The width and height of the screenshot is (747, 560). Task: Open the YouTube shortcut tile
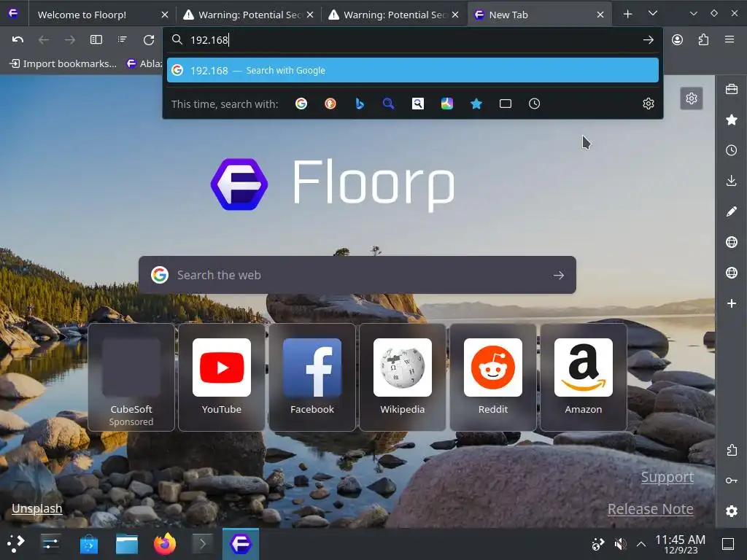point(222,377)
